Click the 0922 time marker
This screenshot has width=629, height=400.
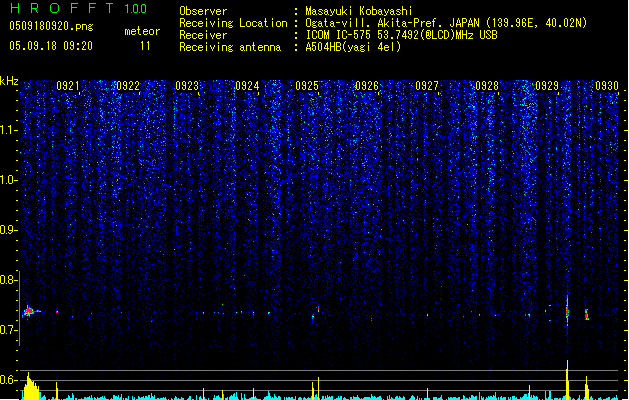[128, 85]
